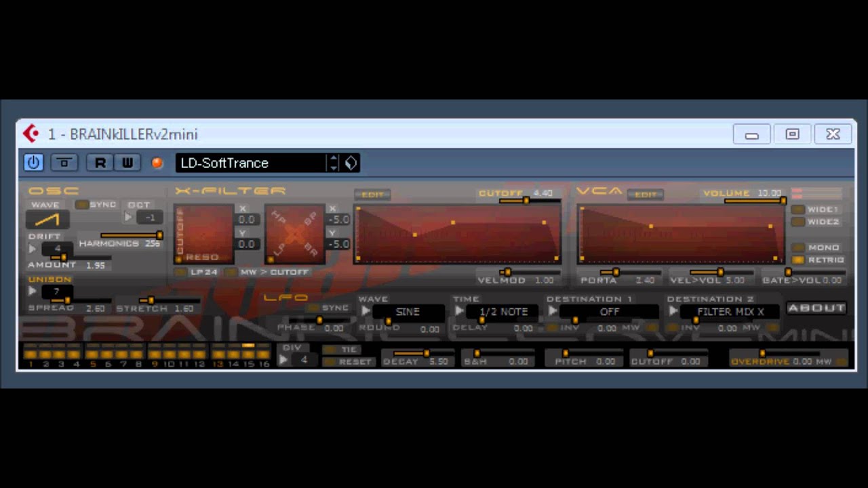
Task: Click the VEL>VOL slider handle
Action: click(x=720, y=272)
